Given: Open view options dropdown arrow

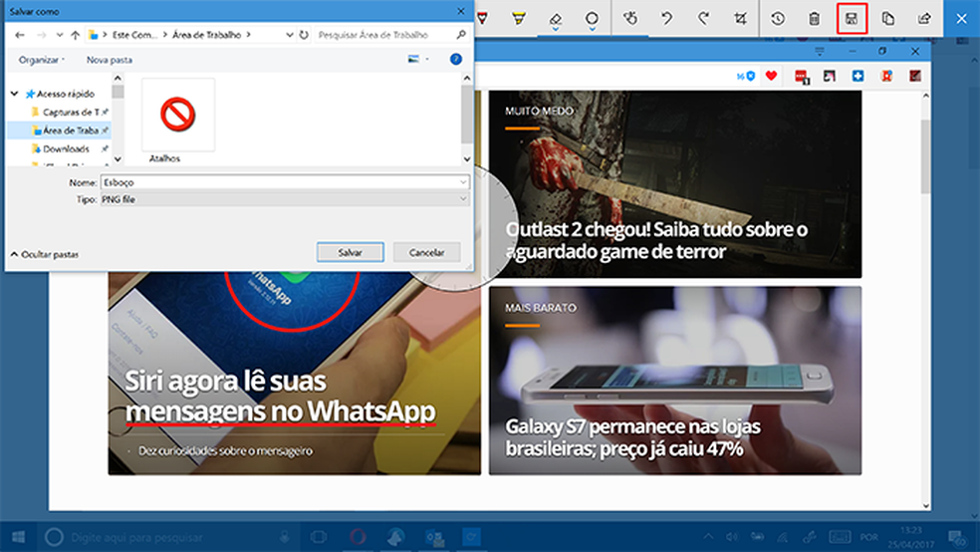Looking at the screenshot, I should pyautogui.click(x=427, y=60).
